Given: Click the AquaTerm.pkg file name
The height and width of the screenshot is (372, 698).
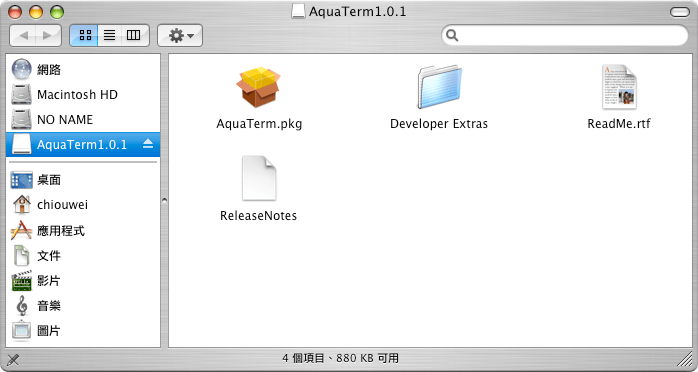Looking at the screenshot, I should pos(259,124).
